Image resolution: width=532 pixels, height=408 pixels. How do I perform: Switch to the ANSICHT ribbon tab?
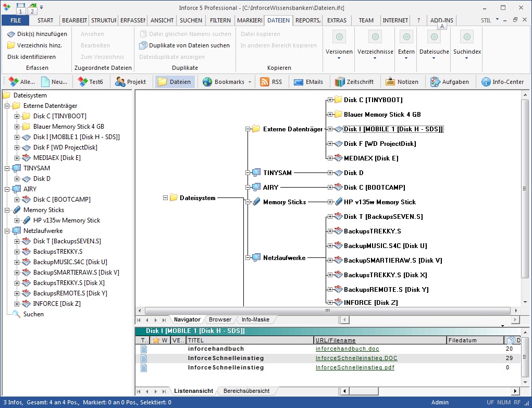162,20
